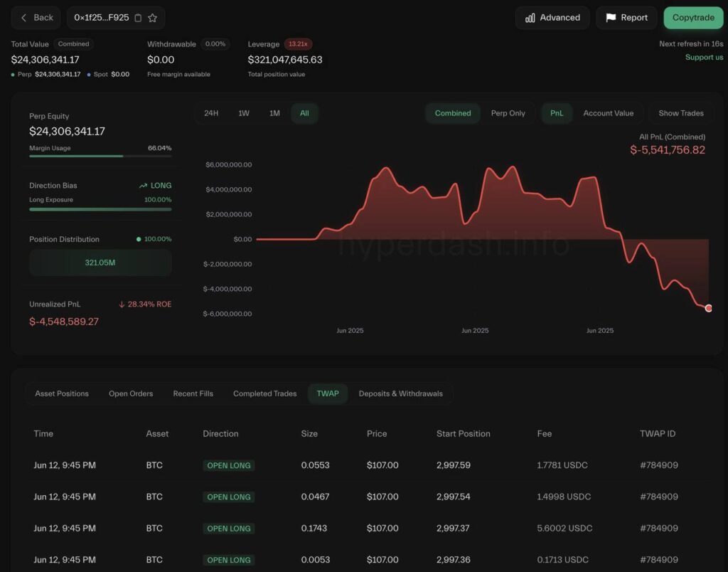Viewport: 728px width, 572px height.
Task: Open the Deposits & Withdrawals tab
Action: pos(400,393)
